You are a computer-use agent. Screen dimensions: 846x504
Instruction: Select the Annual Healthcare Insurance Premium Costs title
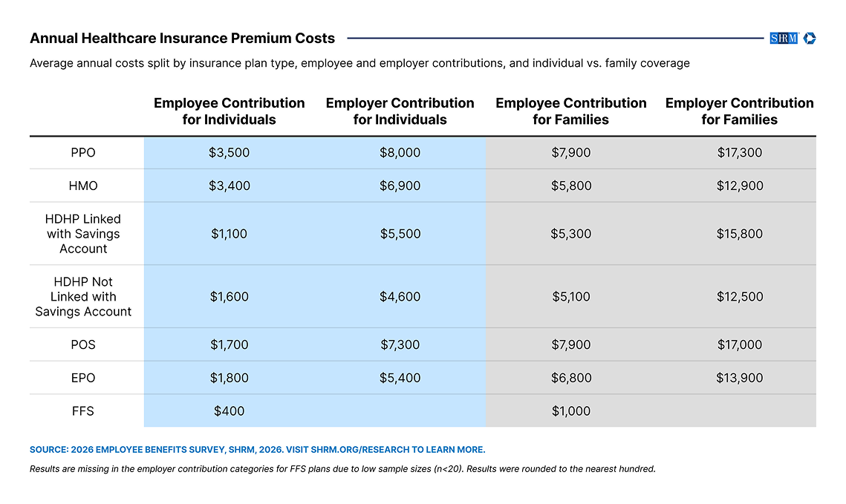tap(183, 39)
